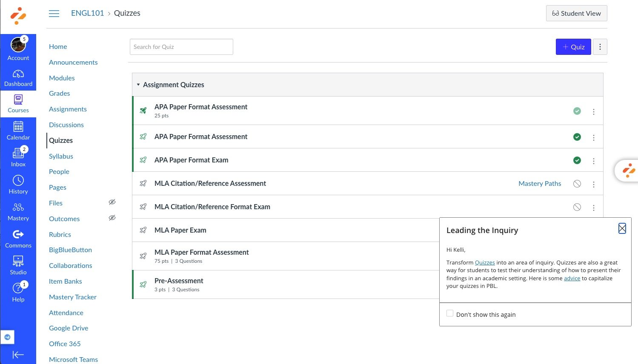The image size is (638, 364).
Task: Collapse the global navigation with the arrow icon
Action: (18, 355)
